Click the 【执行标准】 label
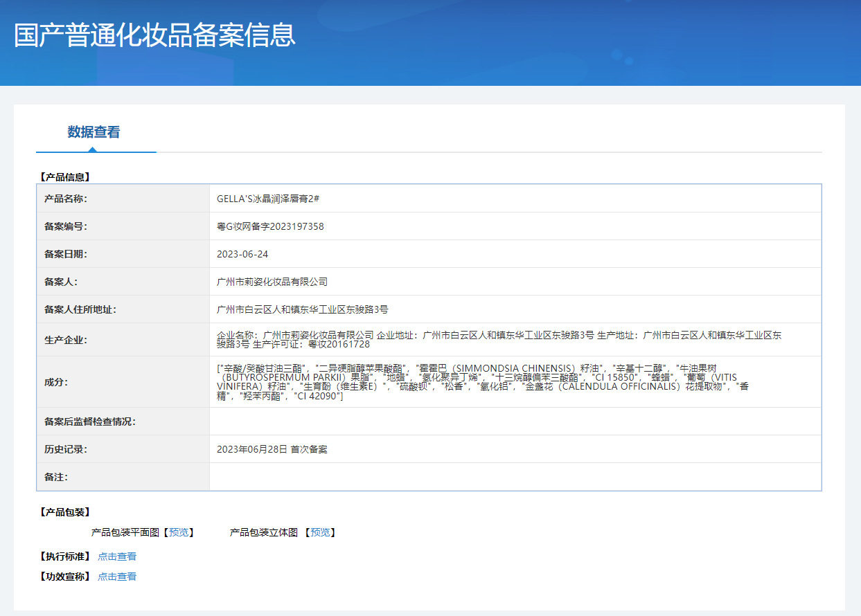Screen dimensions: 861x616 (x=65, y=556)
